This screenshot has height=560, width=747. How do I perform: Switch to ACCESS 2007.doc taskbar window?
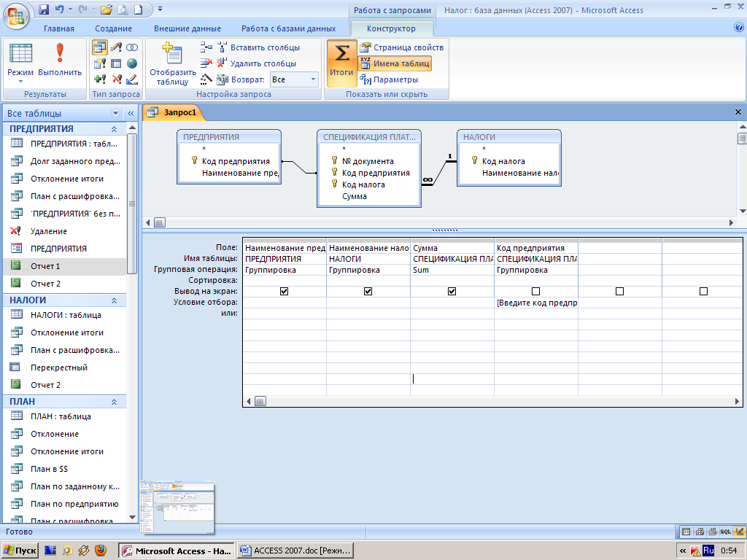296,551
